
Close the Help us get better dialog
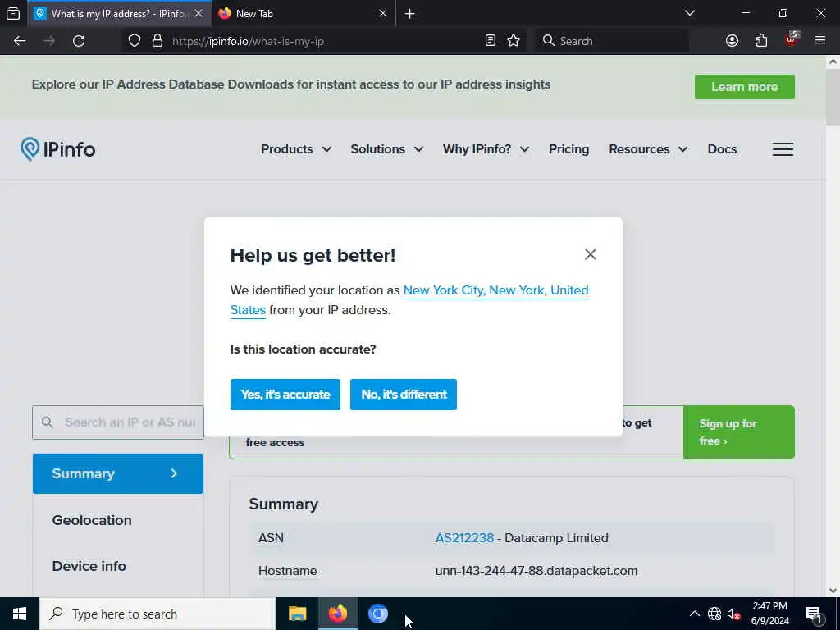591,254
